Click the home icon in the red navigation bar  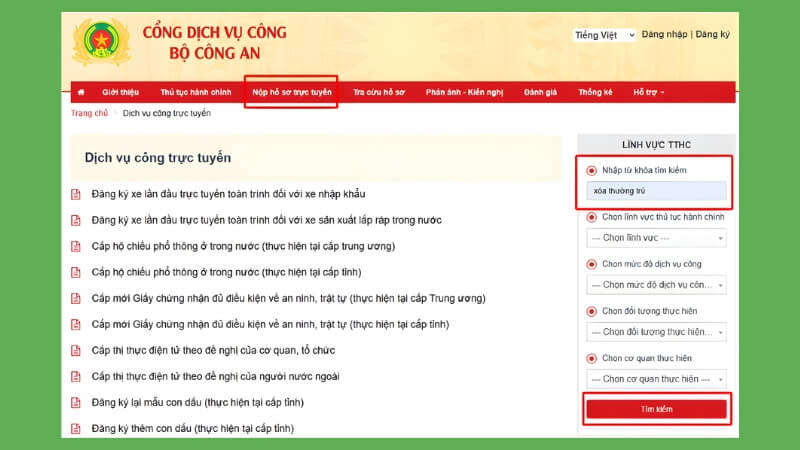pos(81,92)
